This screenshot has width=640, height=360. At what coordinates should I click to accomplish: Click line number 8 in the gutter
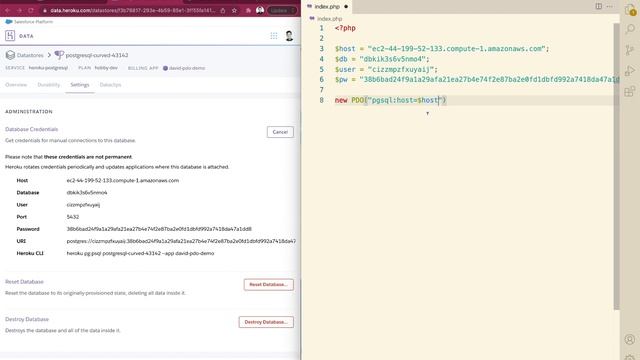[322, 100]
